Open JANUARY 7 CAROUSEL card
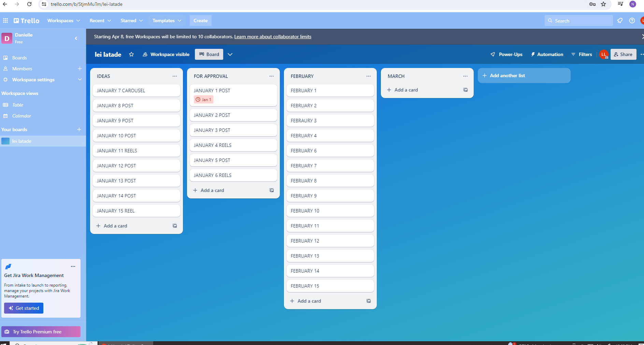Image resolution: width=644 pixels, height=345 pixels. coord(137,91)
